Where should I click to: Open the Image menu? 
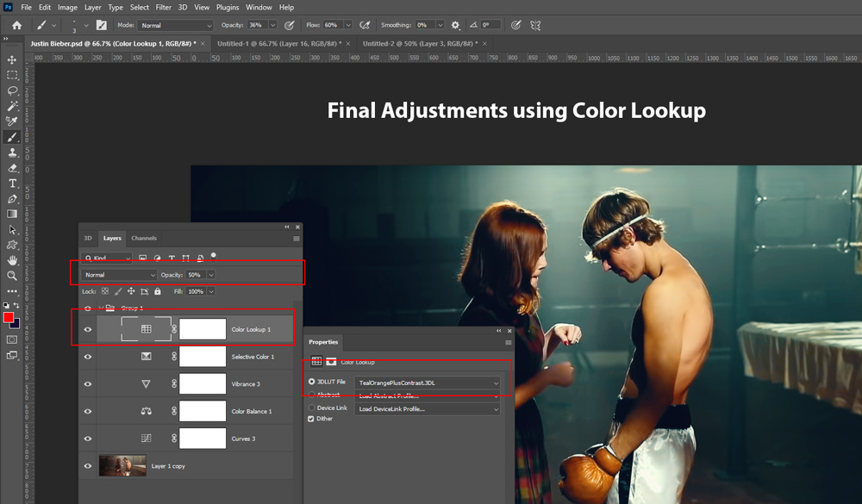click(x=67, y=7)
